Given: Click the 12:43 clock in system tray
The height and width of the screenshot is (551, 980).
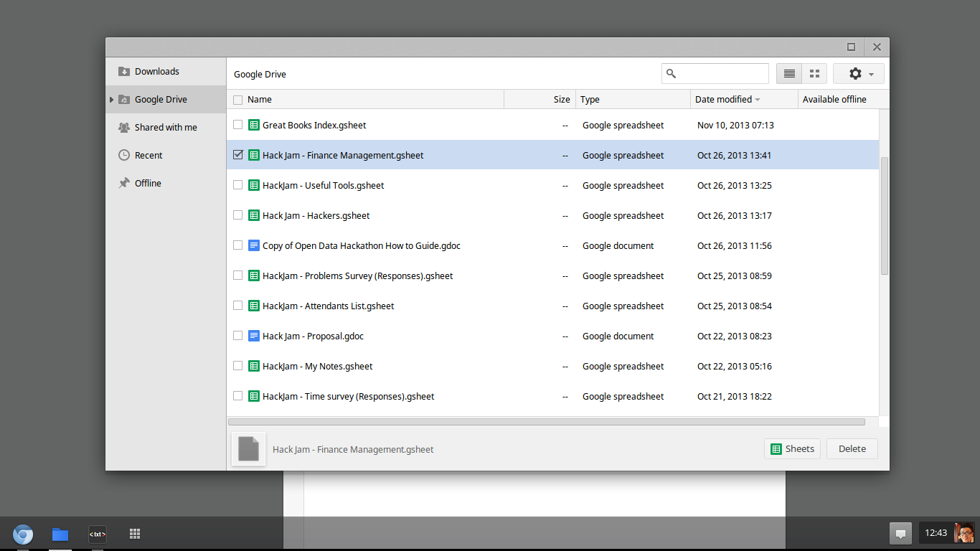Looking at the screenshot, I should [x=936, y=533].
